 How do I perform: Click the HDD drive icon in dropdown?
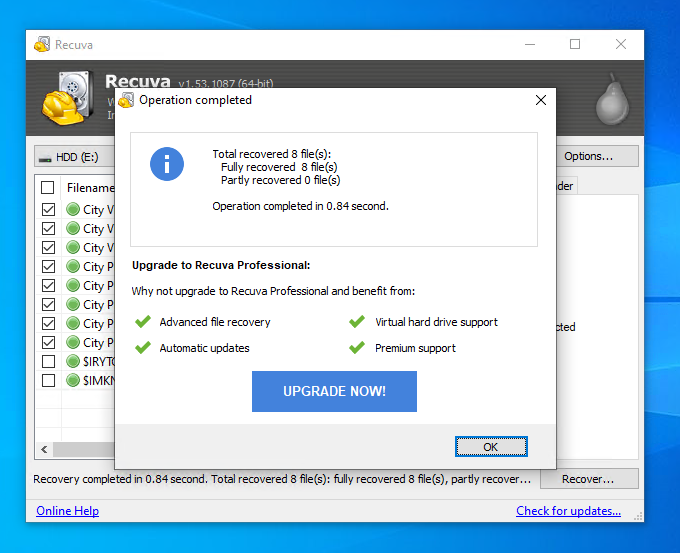45,158
